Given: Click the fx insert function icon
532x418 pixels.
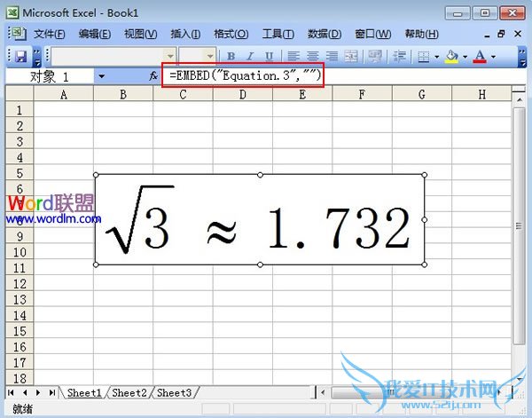Looking at the screenshot, I should 153,77.
